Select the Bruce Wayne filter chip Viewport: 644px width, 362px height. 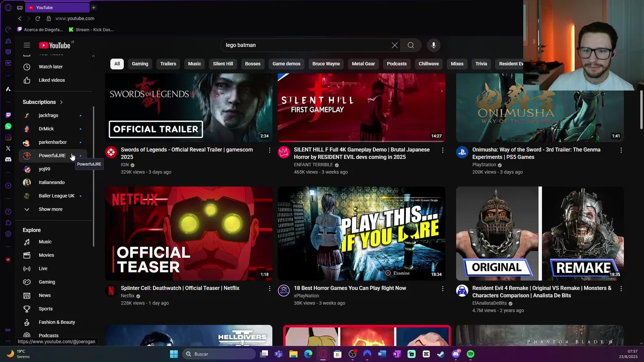click(x=326, y=64)
